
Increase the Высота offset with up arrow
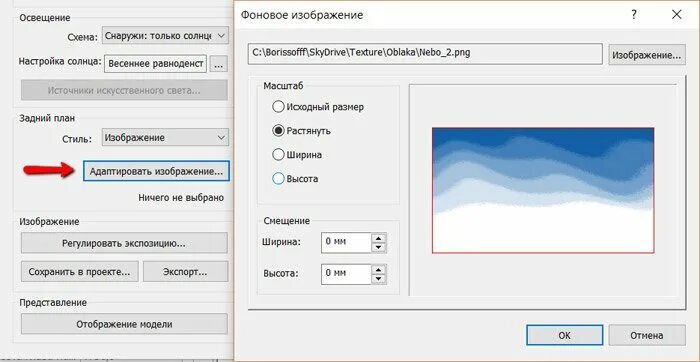point(379,269)
